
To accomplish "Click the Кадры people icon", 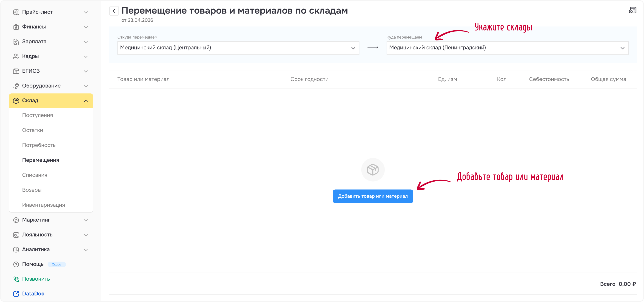I will point(16,56).
